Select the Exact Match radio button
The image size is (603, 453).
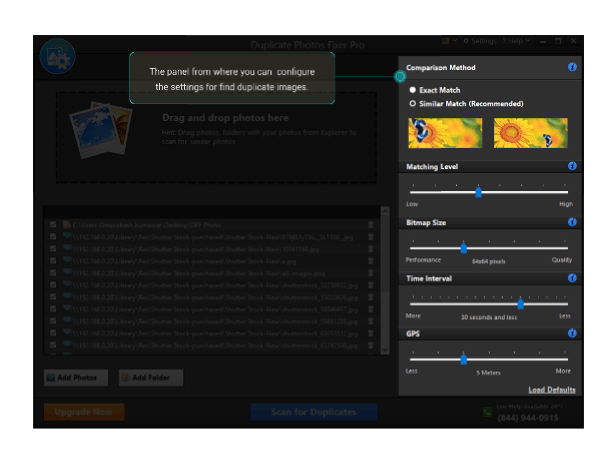pos(413,90)
